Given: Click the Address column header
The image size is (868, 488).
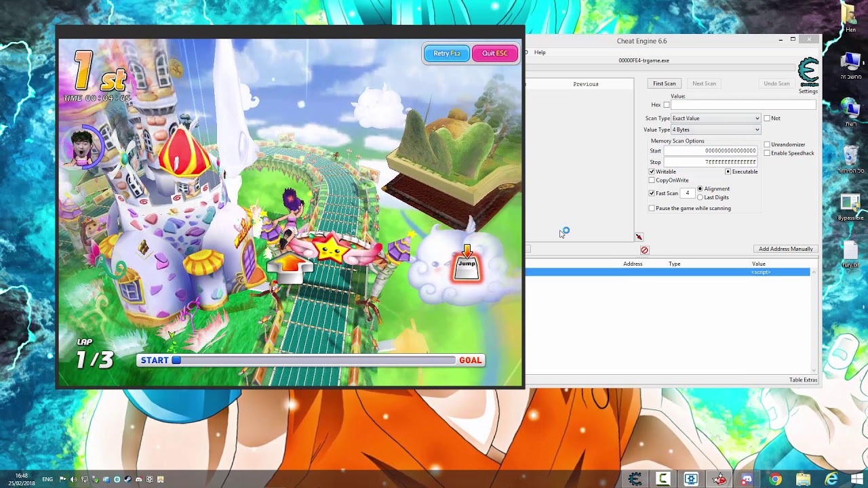Looking at the screenshot, I should click(x=633, y=264).
